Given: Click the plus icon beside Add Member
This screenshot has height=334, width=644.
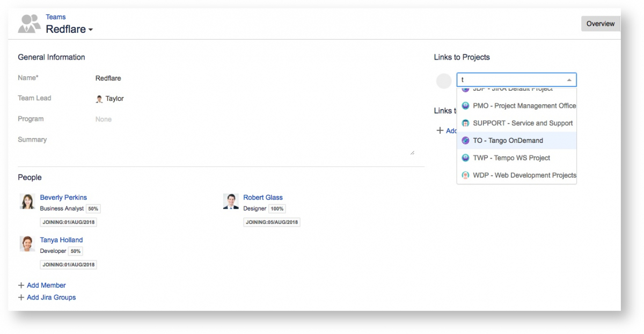Looking at the screenshot, I should click(21, 285).
